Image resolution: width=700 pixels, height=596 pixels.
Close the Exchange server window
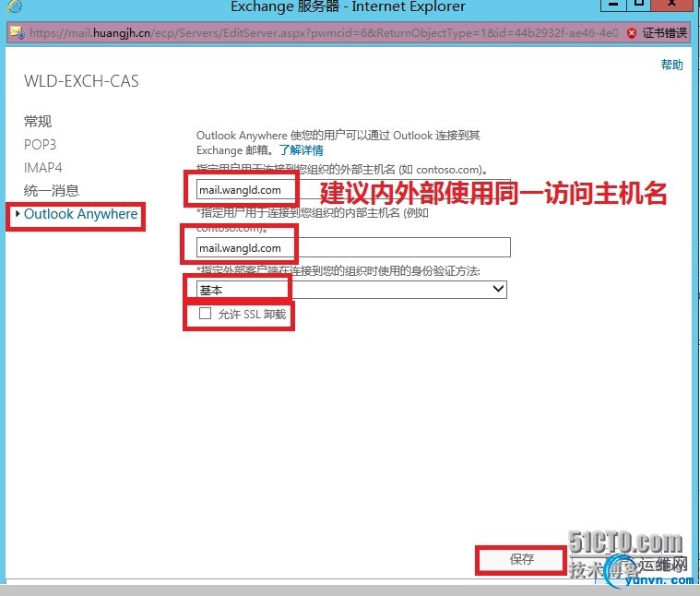click(x=671, y=5)
